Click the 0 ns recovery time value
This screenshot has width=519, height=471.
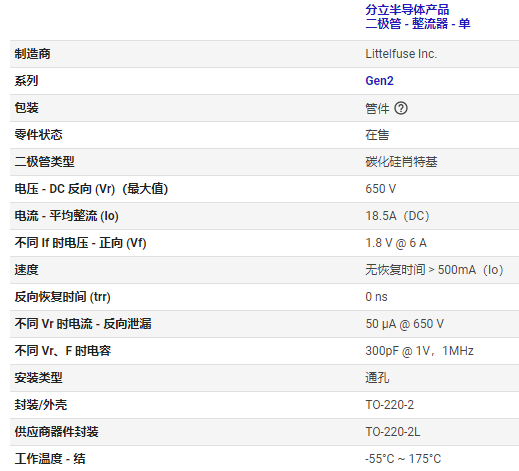tap(376, 297)
